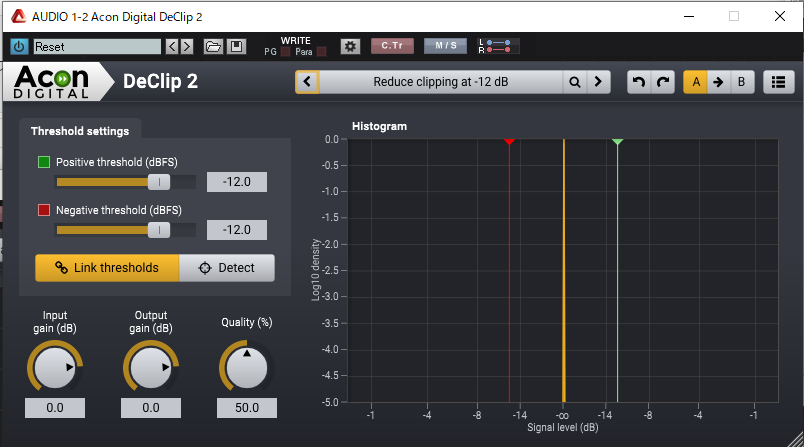Toggle the Para write checkbox
804x447 pixels.
(x=321, y=52)
